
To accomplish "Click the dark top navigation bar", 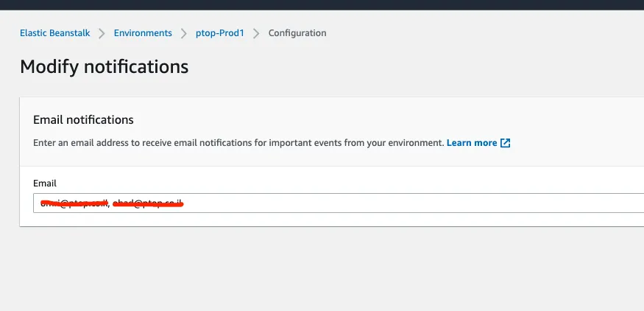I will [x=322, y=4].
